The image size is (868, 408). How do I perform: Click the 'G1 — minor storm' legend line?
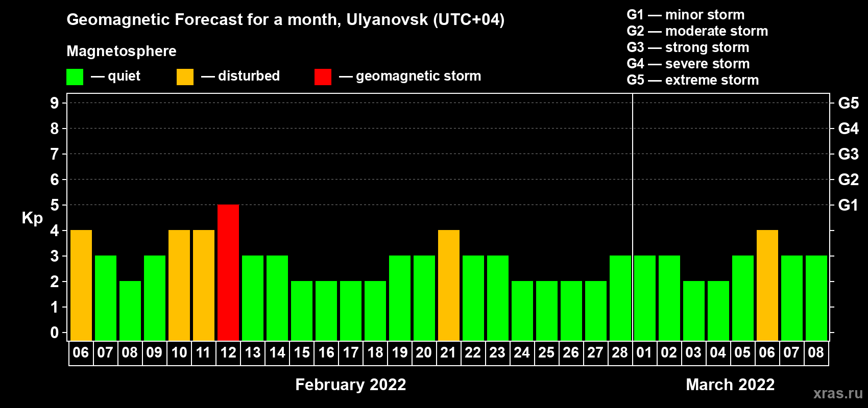pyautogui.click(x=686, y=15)
